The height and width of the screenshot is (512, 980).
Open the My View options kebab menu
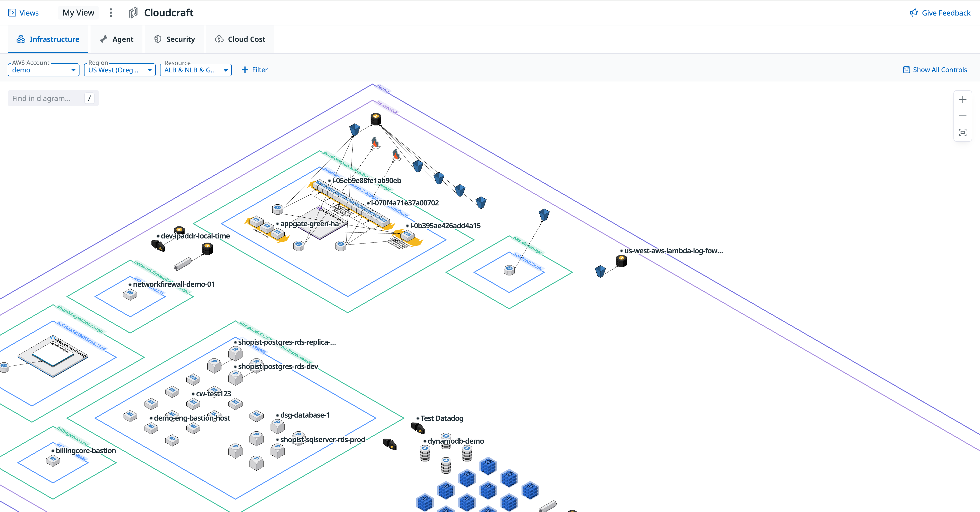[x=111, y=13]
